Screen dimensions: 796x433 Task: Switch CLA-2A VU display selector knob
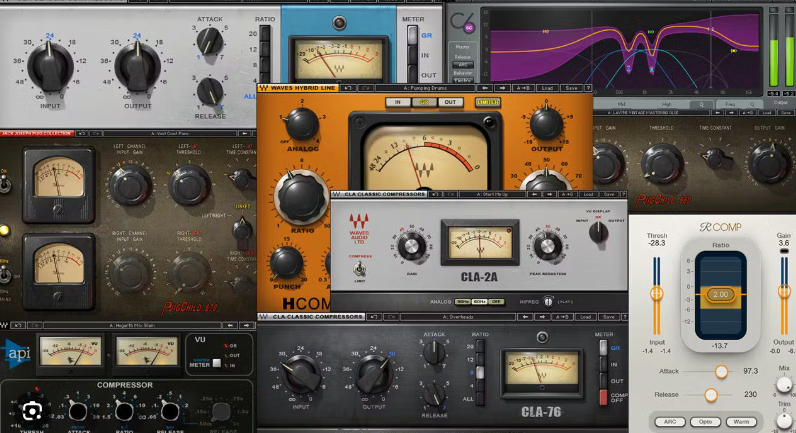(x=599, y=232)
